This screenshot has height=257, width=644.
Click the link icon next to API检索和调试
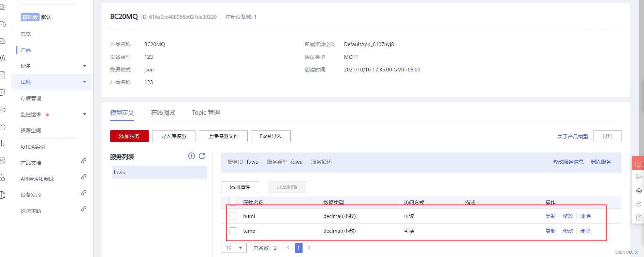point(84,177)
